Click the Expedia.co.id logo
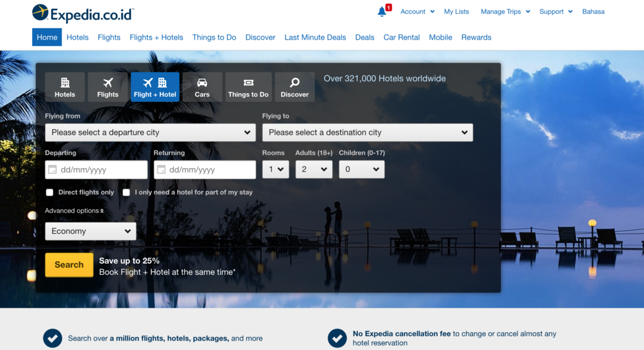The height and width of the screenshot is (350, 644). 83,14
